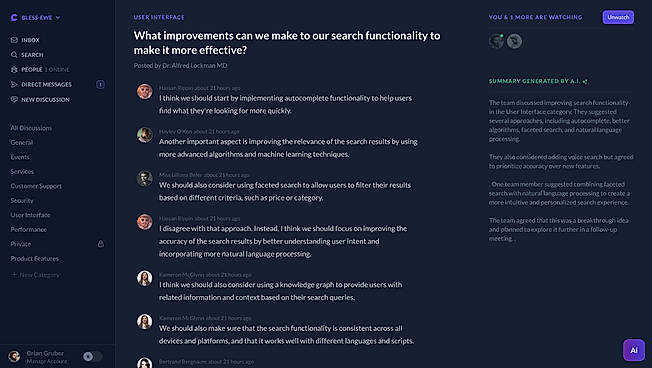Click the comment about faceted search
This screenshot has width=652, height=368.
point(285,191)
